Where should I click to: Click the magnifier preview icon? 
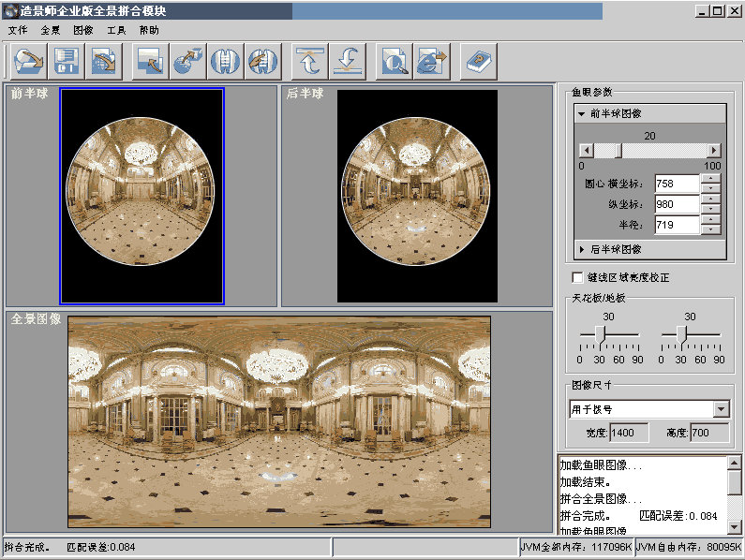click(x=394, y=61)
